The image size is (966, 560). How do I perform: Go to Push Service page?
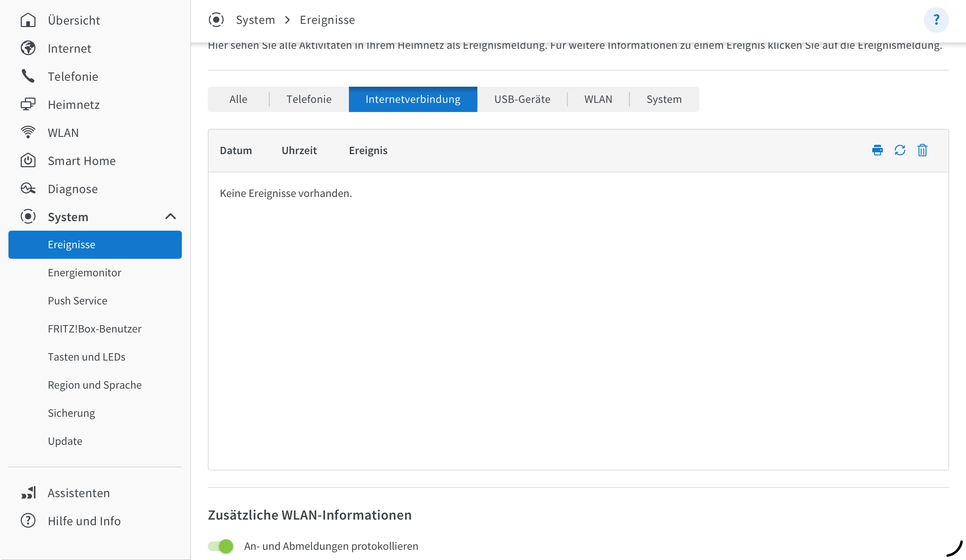pyautogui.click(x=78, y=301)
